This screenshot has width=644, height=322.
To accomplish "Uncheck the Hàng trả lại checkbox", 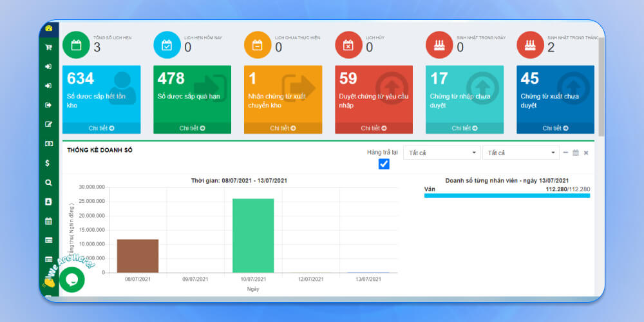I will [x=384, y=164].
